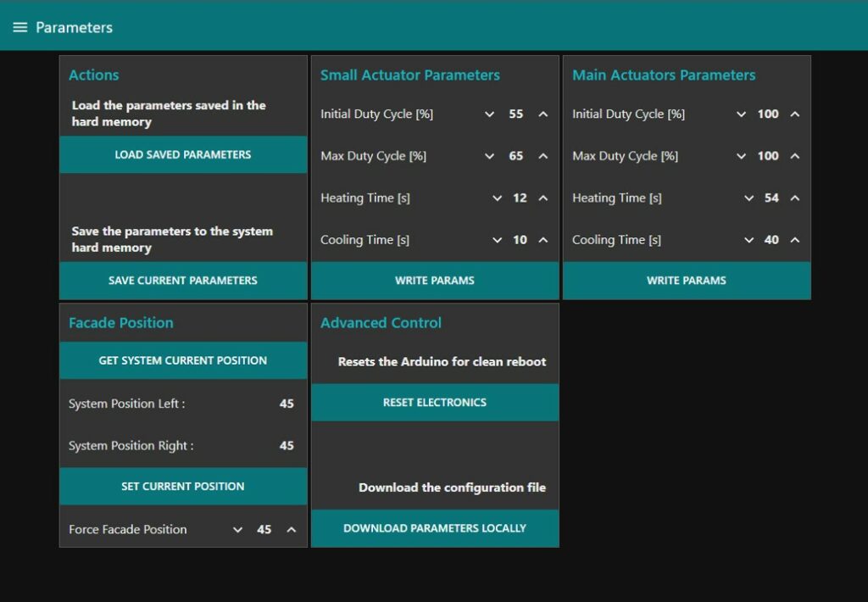Decrease Small Actuator Cooling Time
The height and width of the screenshot is (602, 868).
(498, 240)
